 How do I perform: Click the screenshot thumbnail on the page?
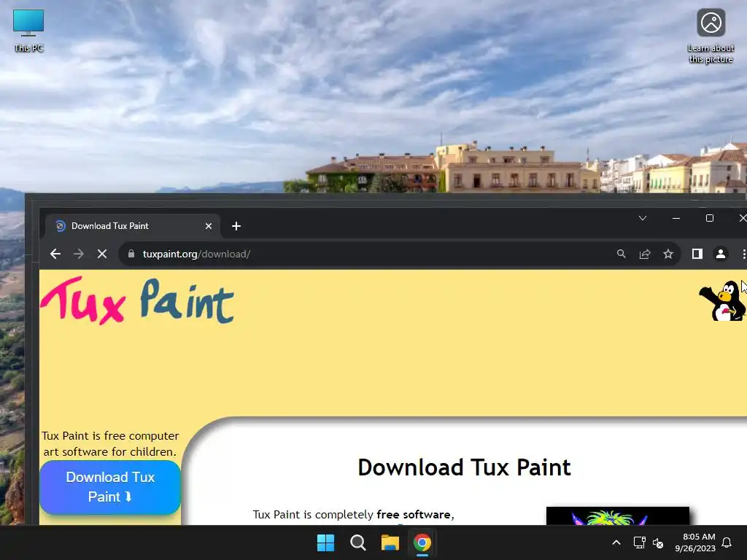point(617,516)
